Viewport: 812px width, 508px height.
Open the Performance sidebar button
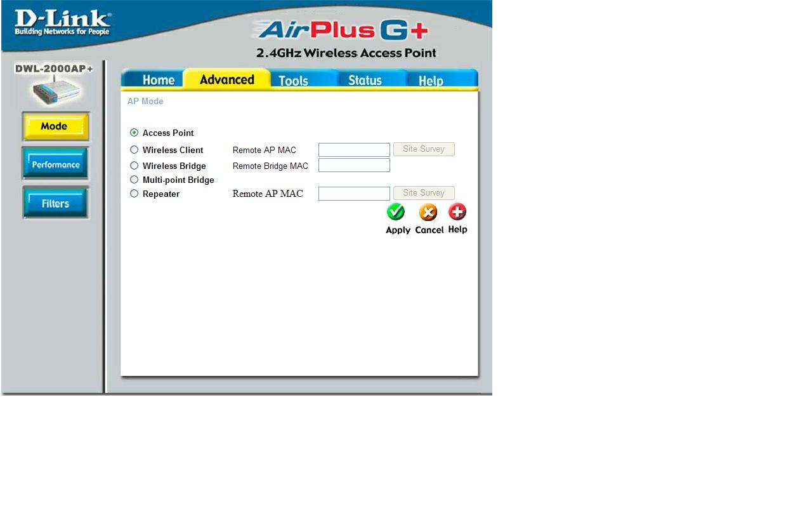click(56, 164)
